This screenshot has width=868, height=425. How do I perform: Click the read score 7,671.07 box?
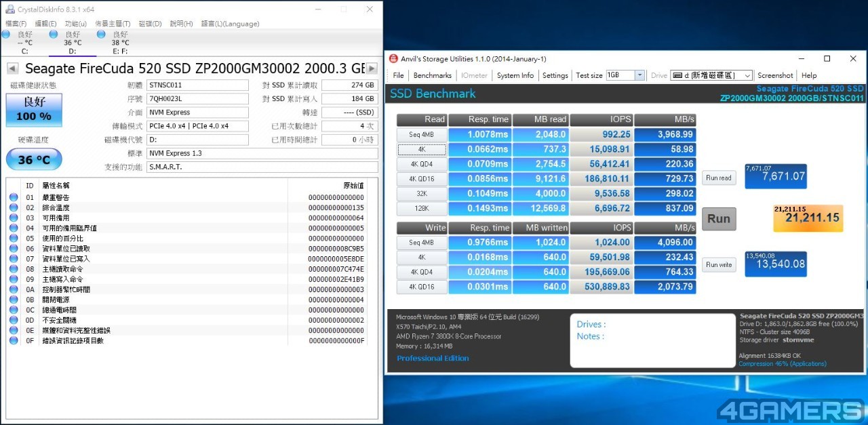[776, 176]
